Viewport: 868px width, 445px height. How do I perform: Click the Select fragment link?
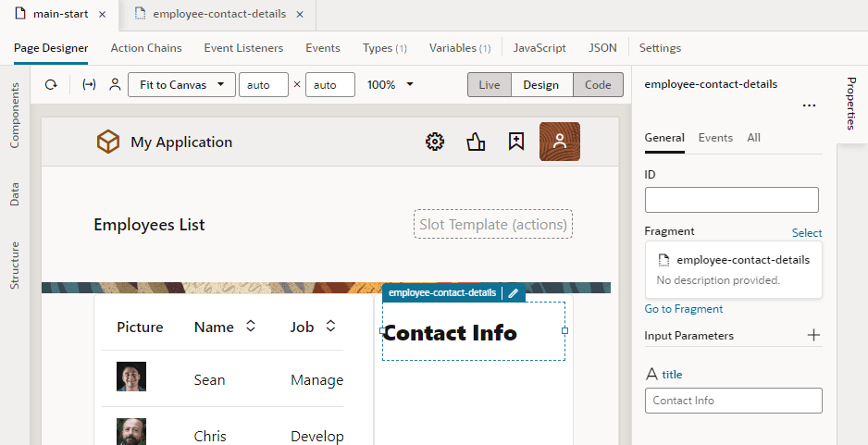pos(807,233)
